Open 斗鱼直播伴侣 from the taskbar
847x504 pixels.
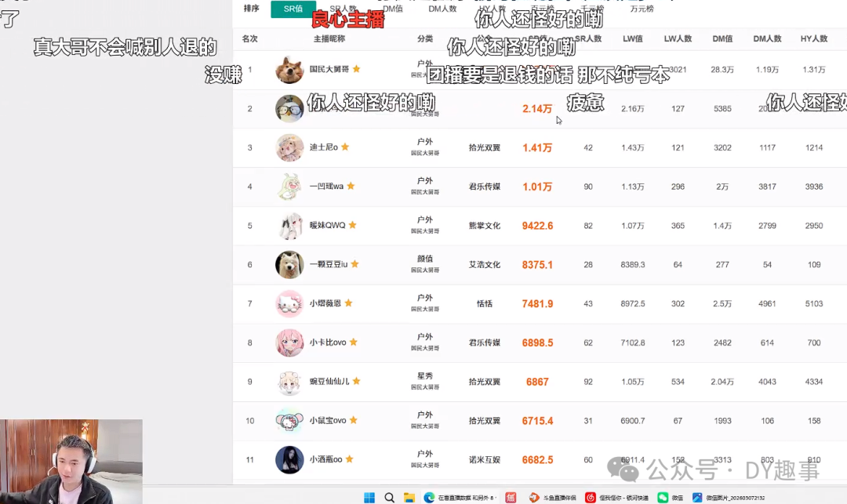click(x=553, y=498)
